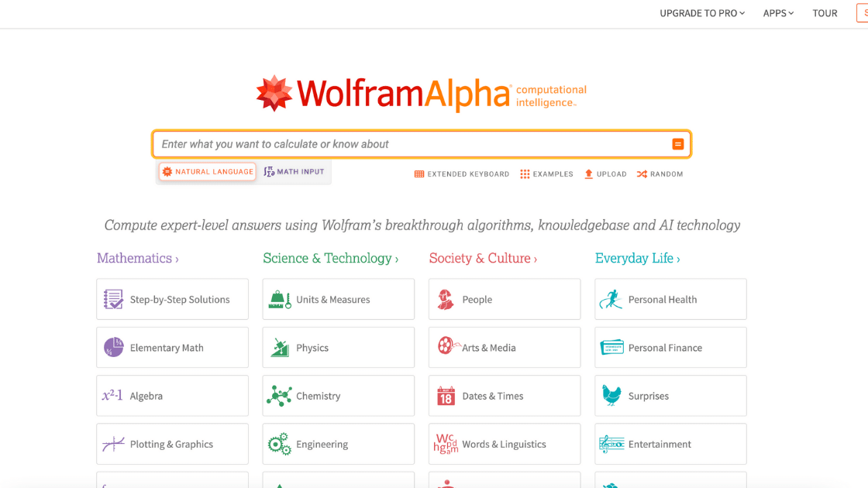Image resolution: width=868 pixels, height=488 pixels.
Task: Click the Units & Measures weight icon
Action: coord(280,299)
